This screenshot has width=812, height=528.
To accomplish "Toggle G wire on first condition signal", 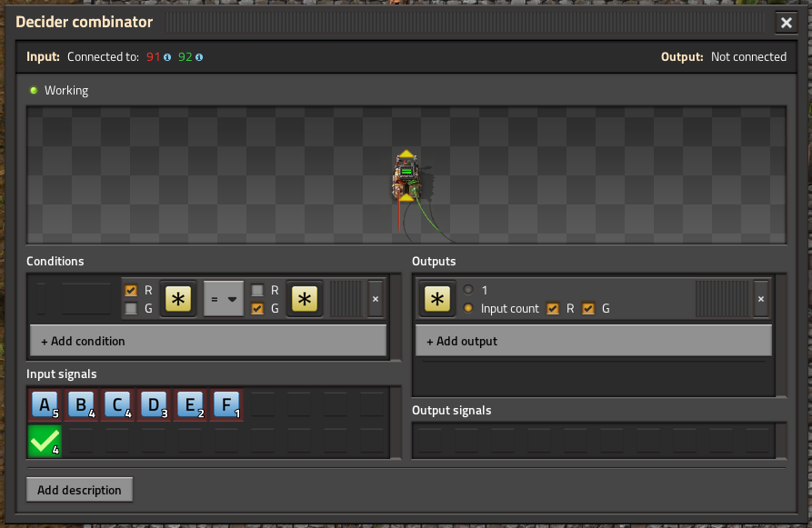I will 131,308.
